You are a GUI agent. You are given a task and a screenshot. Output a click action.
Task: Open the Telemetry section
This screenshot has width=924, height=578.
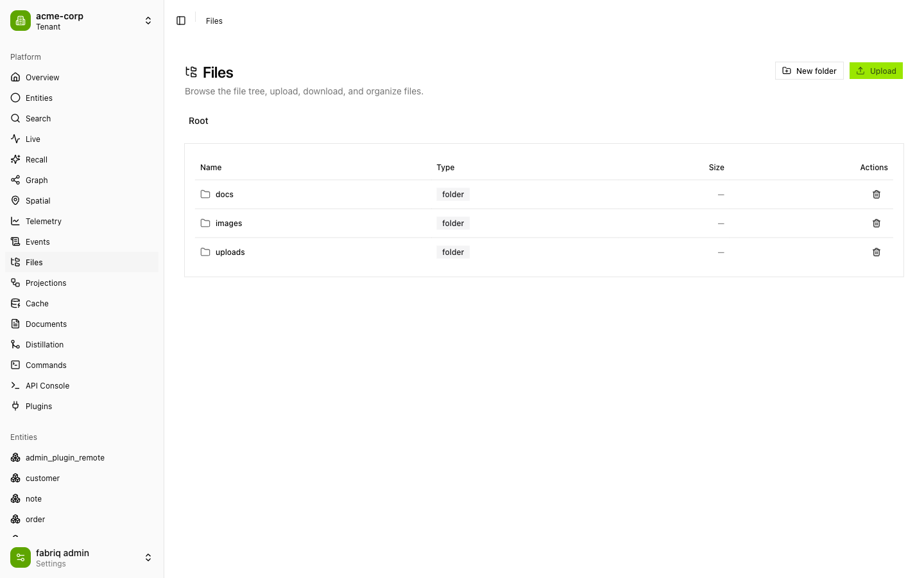tap(82, 221)
